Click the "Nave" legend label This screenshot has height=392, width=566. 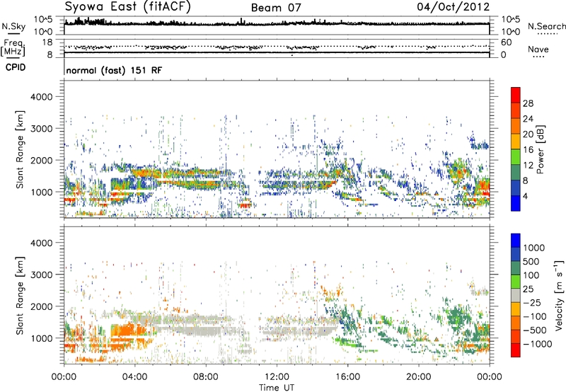pos(538,50)
